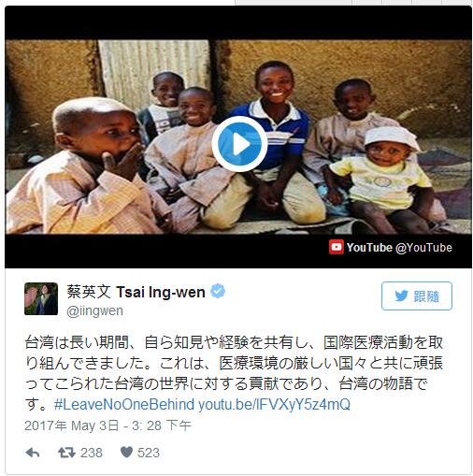This screenshot has width=473, height=476.
Task: Follow the account with 跟隨 button
Action: 417,296
